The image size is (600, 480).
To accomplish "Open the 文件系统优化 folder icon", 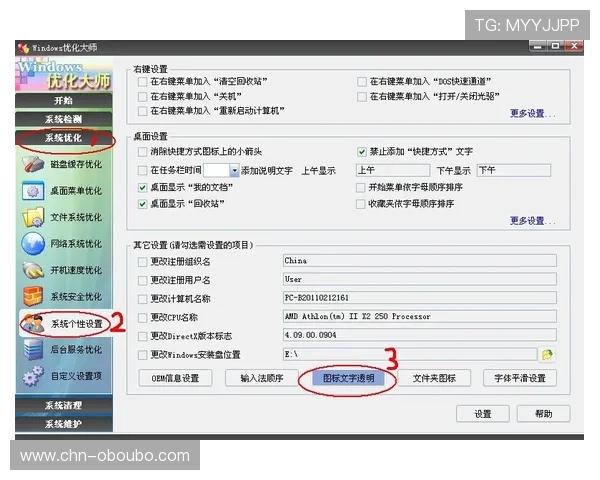I will click(x=33, y=217).
